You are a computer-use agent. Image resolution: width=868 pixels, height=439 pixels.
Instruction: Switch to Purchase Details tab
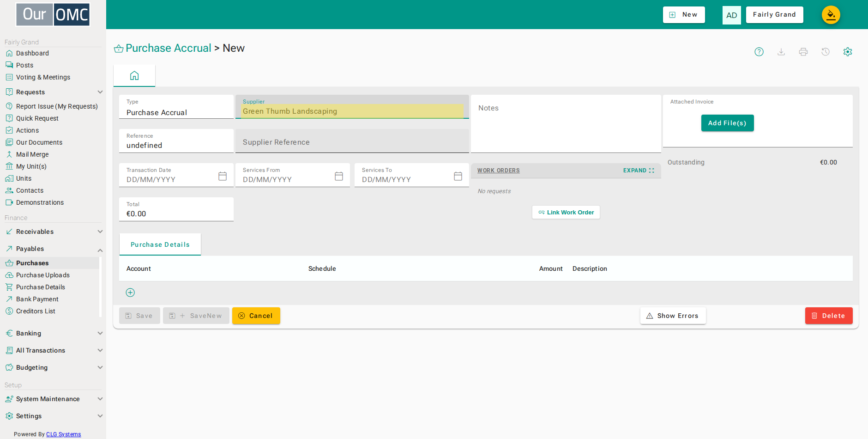(160, 244)
